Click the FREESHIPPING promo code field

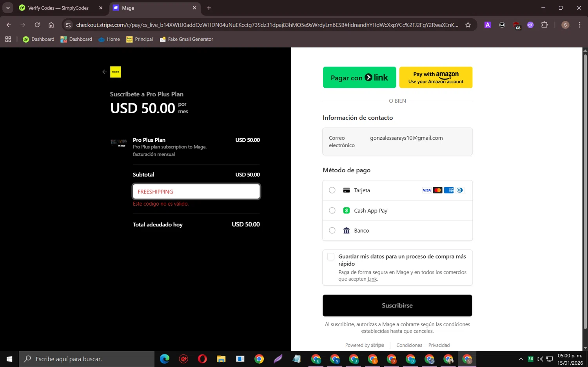[x=196, y=192]
